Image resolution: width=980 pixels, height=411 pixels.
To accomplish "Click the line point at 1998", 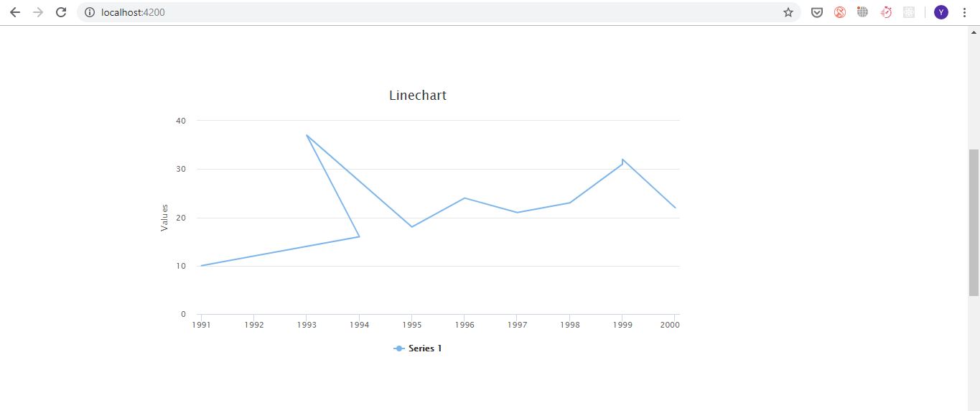I will click(570, 203).
